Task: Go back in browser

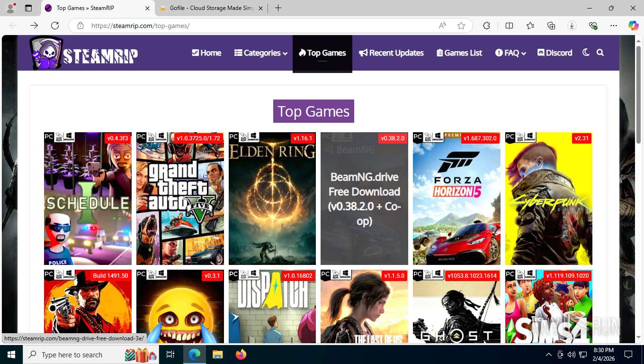Action: coord(13,26)
